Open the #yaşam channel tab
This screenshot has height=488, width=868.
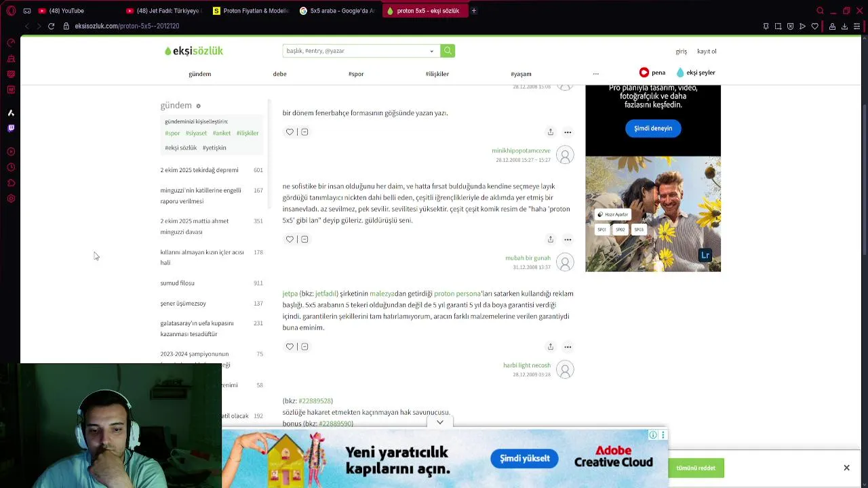[521, 74]
